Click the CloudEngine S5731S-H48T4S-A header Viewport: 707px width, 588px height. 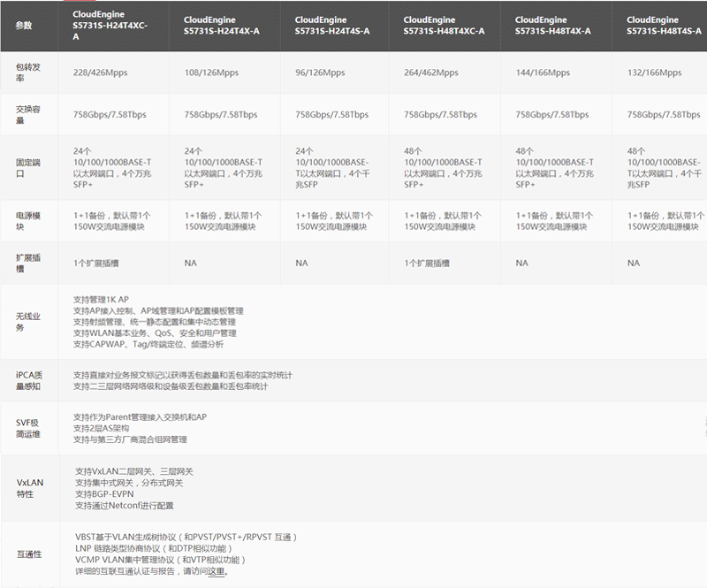[x=665, y=25]
